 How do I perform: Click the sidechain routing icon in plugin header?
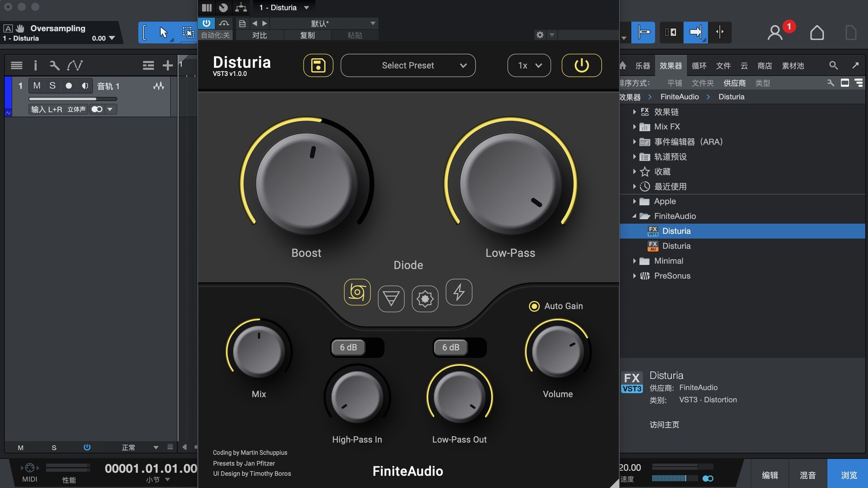(x=241, y=7)
